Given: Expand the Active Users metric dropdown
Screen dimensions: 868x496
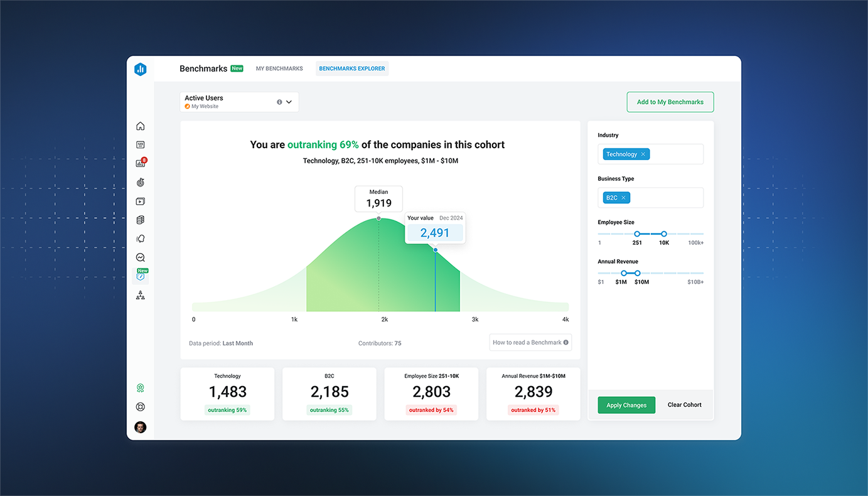Looking at the screenshot, I should point(289,102).
